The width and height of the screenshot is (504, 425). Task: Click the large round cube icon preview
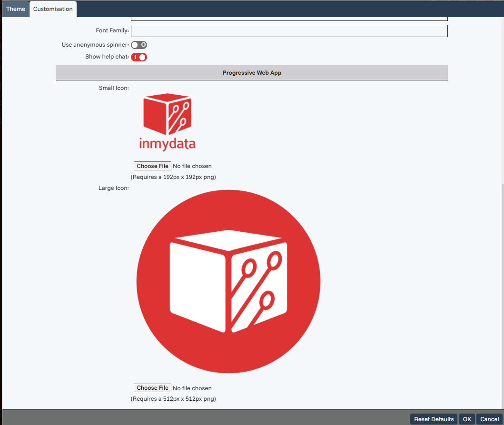(228, 281)
